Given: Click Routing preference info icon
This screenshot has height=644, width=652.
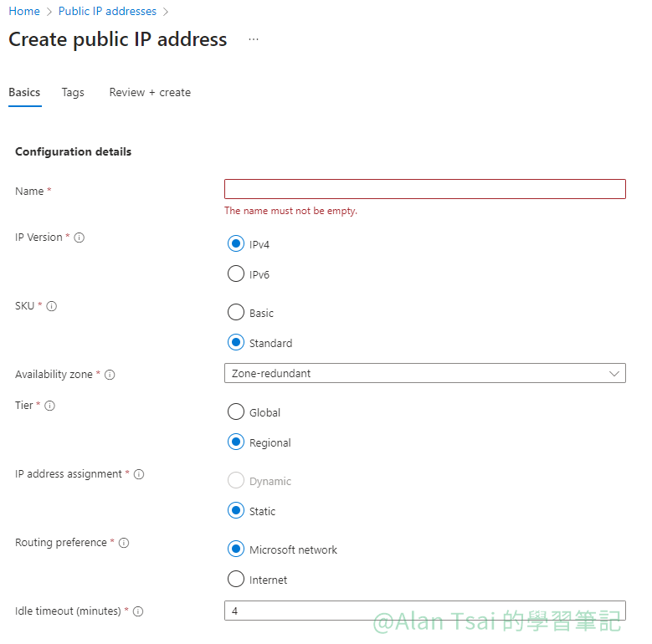Looking at the screenshot, I should tap(124, 543).
